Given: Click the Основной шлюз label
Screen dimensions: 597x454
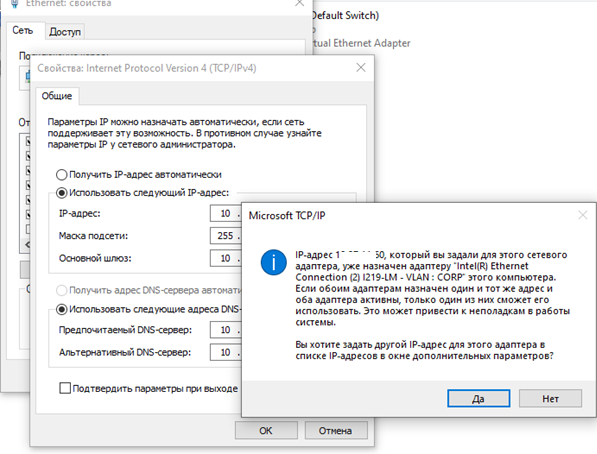Looking at the screenshot, I should coord(95,258).
